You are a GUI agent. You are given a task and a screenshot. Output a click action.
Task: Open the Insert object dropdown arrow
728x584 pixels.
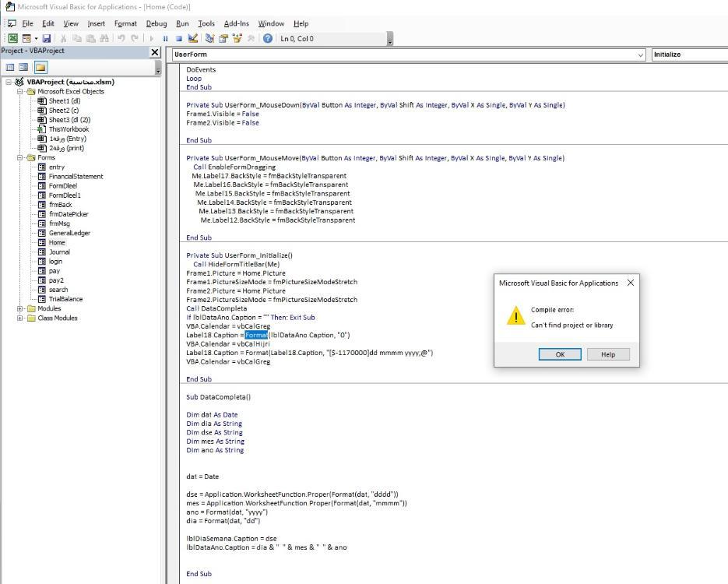point(36,38)
